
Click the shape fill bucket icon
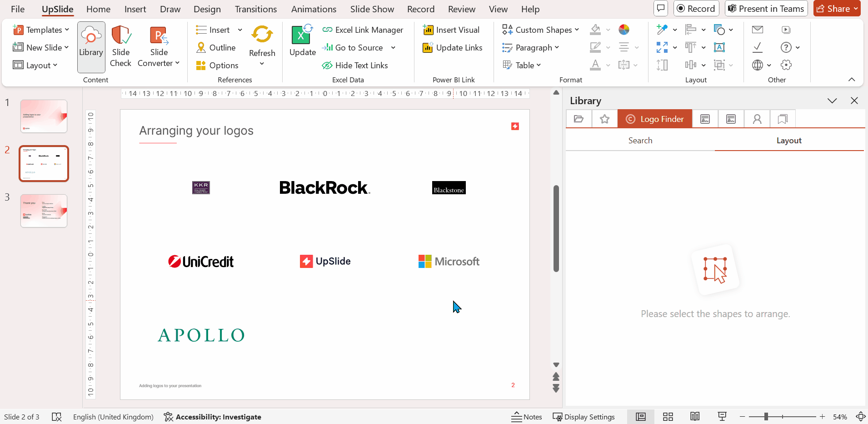pyautogui.click(x=595, y=30)
